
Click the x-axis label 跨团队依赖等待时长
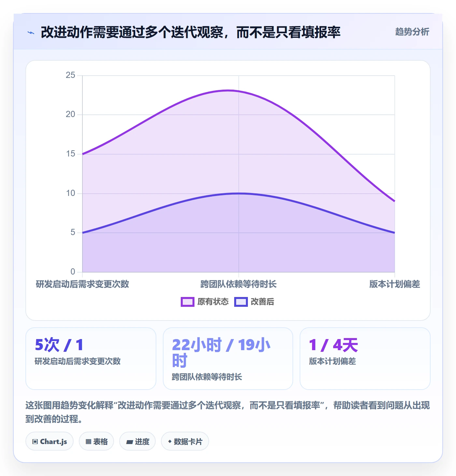click(238, 284)
